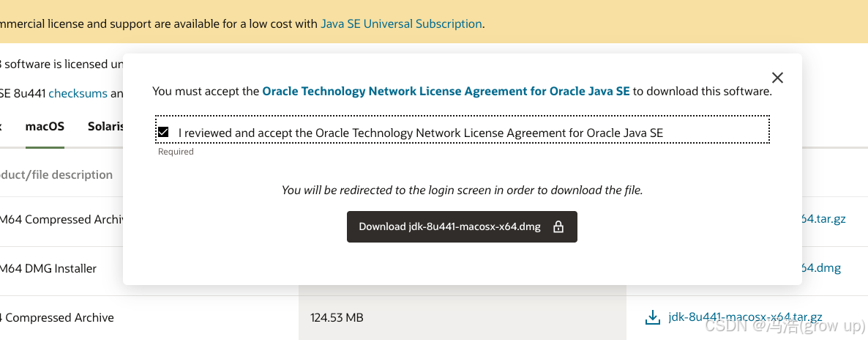Close the license agreement dialog
Viewport: 868px width, 340px height.
(x=777, y=78)
